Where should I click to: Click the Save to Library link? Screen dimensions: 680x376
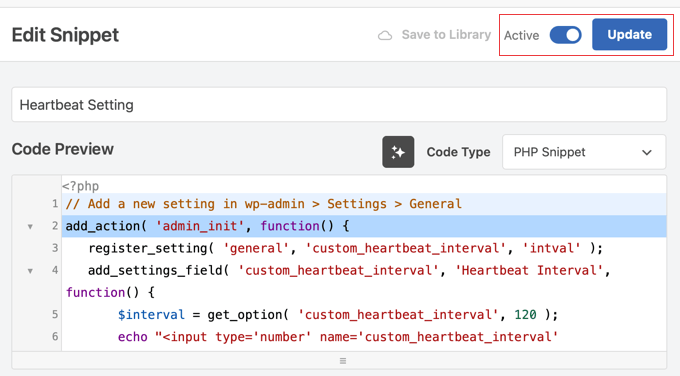446,35
